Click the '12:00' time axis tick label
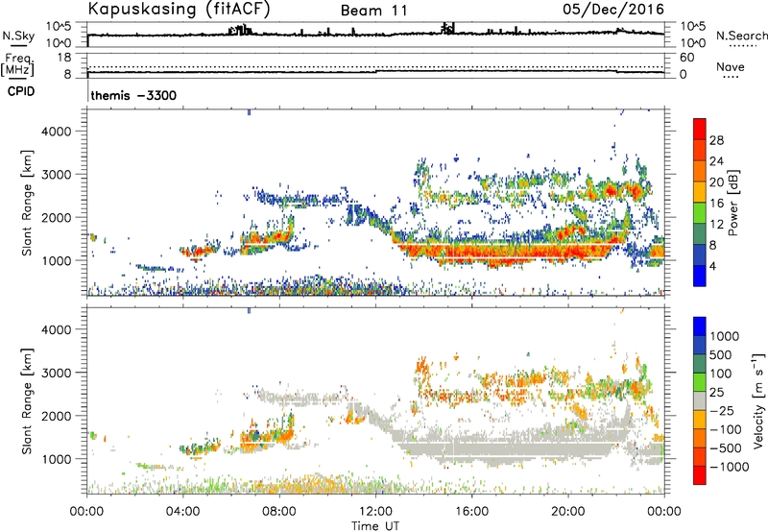 pyautogui.click(x=375, y=512)
